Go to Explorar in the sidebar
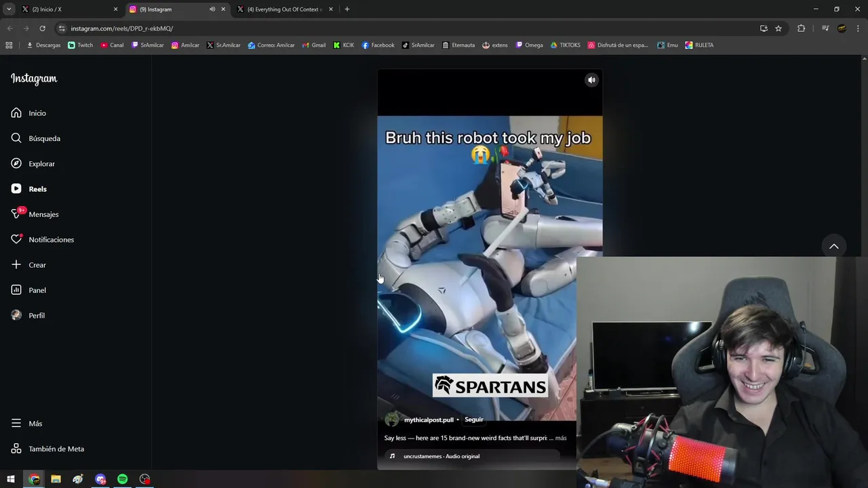The image size is (868, 488). coord(33,164)
